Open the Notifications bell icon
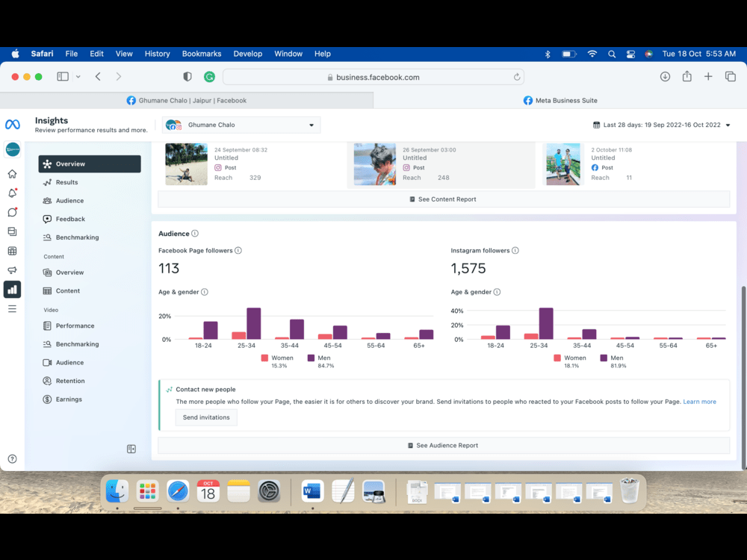This screenshot has width=747, height=560. 13,193
